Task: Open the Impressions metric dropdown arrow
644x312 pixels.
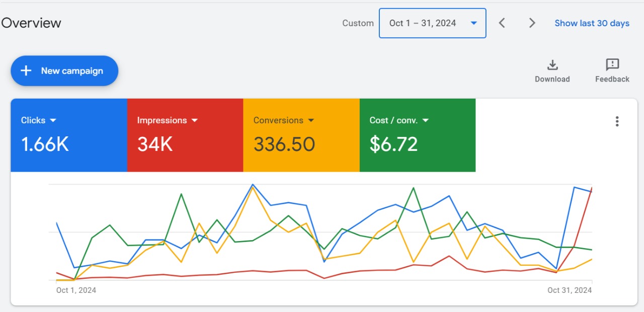Action: (195, 120)
